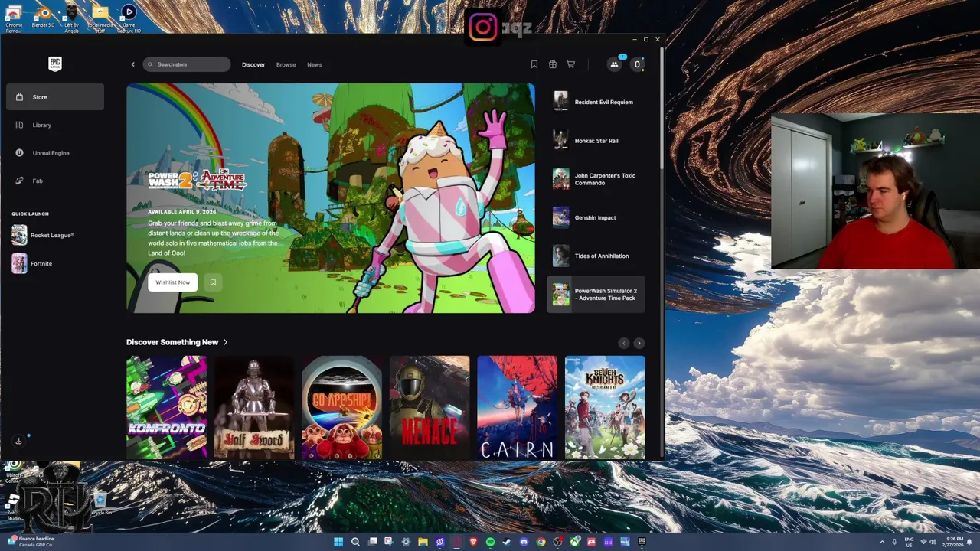Open Finance headline news widget
The width and height of the screenshot is (980, 551).
pos(31,542)
